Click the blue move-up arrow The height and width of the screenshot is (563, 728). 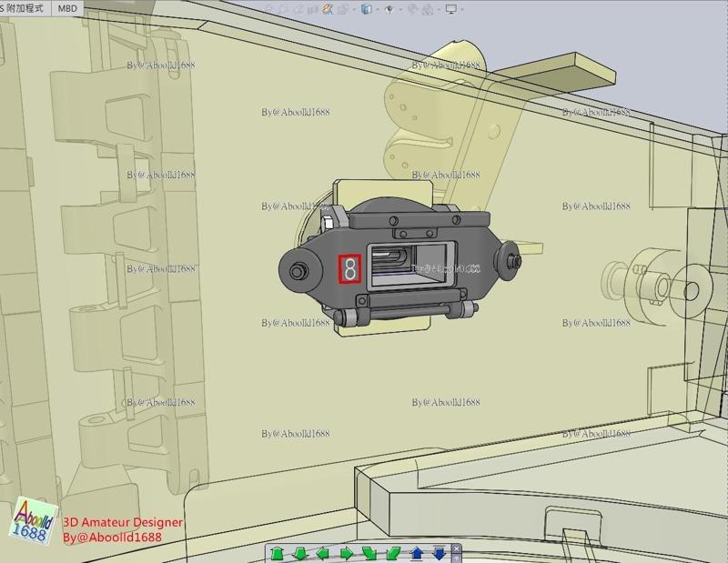(x=417, y=553)
